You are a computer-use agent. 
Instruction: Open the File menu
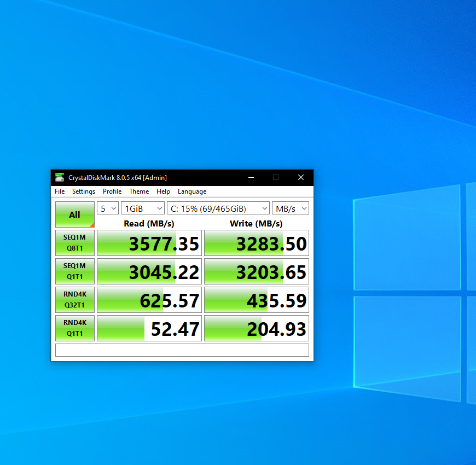click(x=60, y=191)
